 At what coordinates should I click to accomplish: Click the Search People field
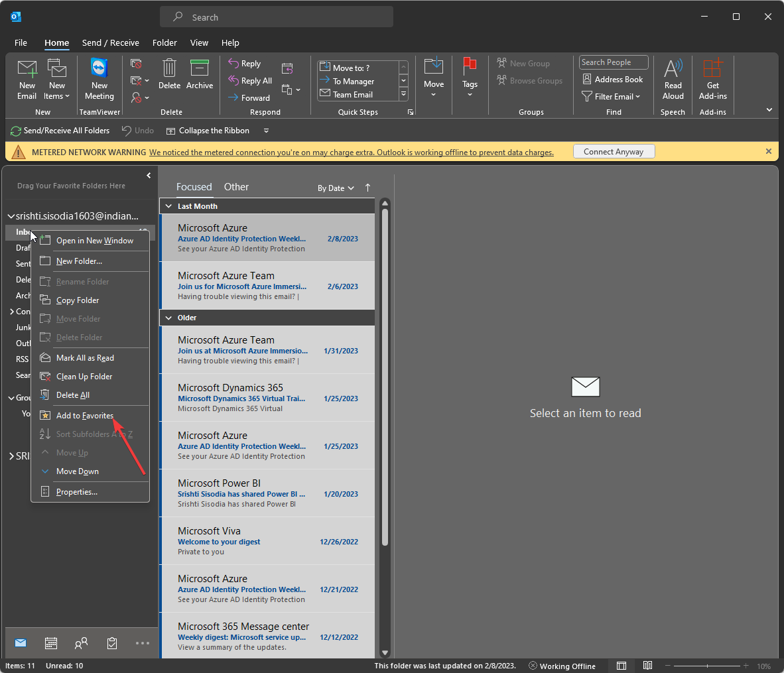(614, 62)
